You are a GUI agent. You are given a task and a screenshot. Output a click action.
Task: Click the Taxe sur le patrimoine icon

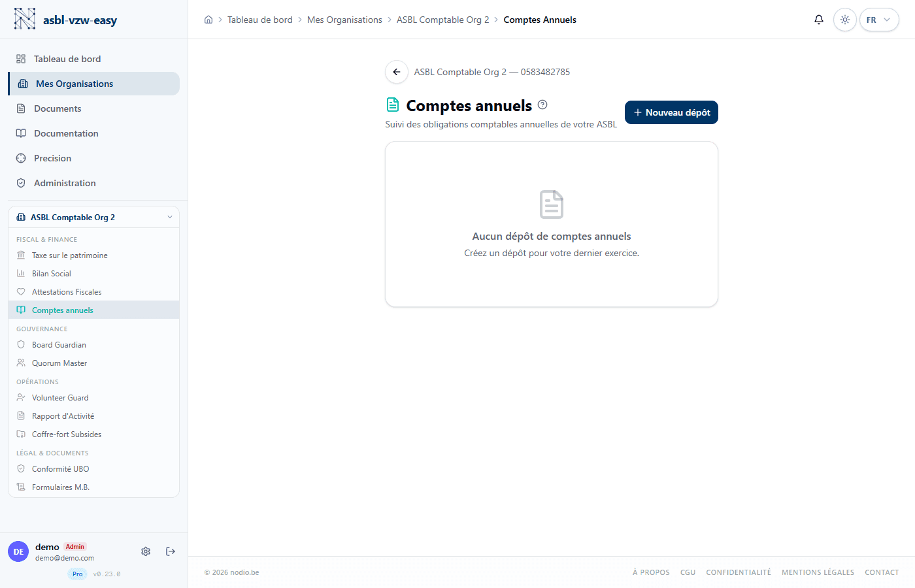pyautogui.click(x=21, y=255)
